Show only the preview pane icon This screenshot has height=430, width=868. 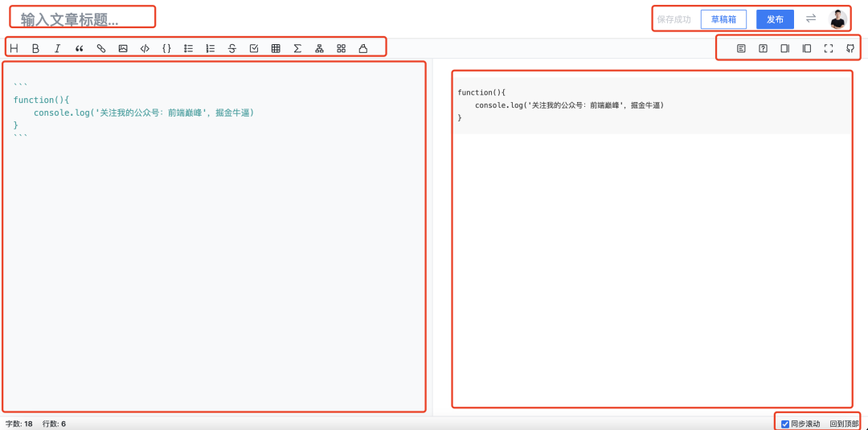pos(807,49)
